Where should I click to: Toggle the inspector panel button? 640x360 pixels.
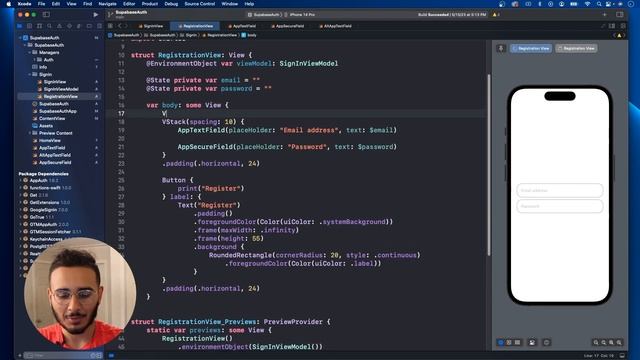[x=620, y=15]
